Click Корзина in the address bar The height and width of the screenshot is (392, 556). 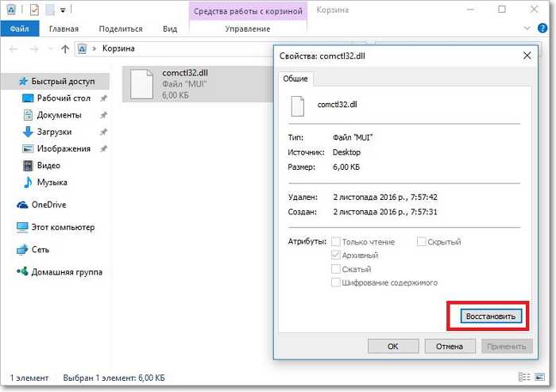[118, 48]
